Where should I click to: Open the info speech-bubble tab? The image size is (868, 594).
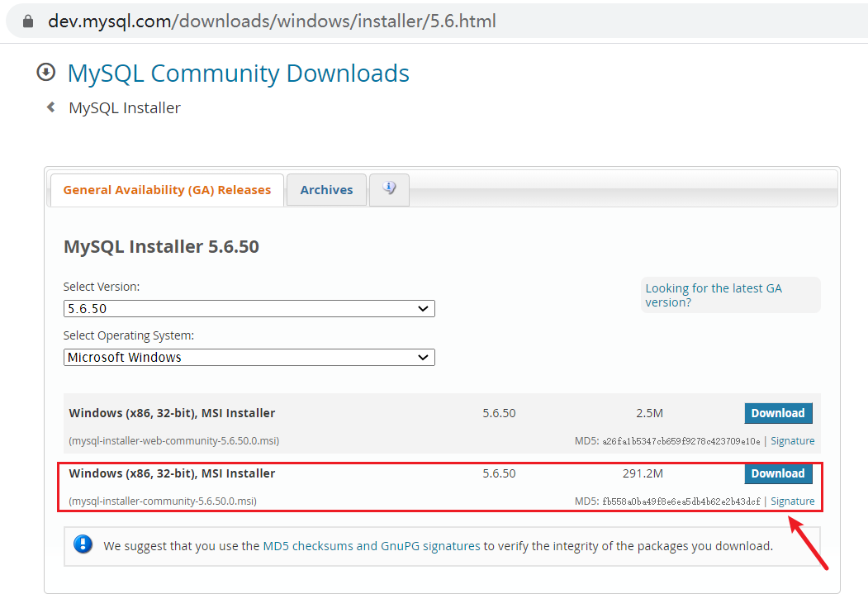click(x=389, y=189)
